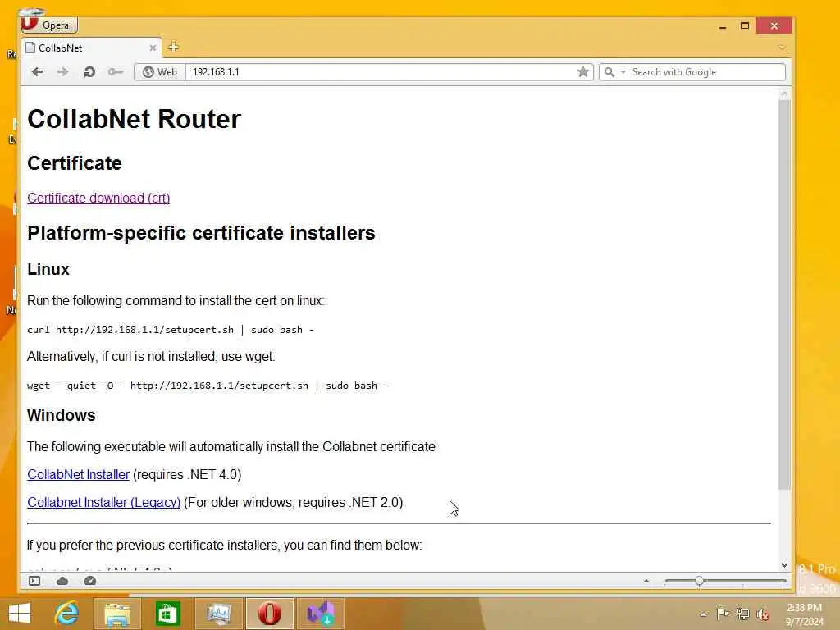Show hidden tray icons arrow

pos(703,614)
